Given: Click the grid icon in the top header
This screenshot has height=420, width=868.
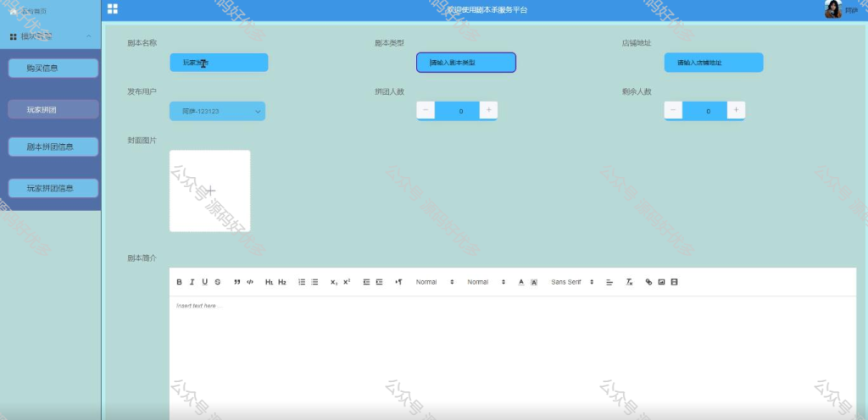Looking at the screenshot, I should [113, 8].
